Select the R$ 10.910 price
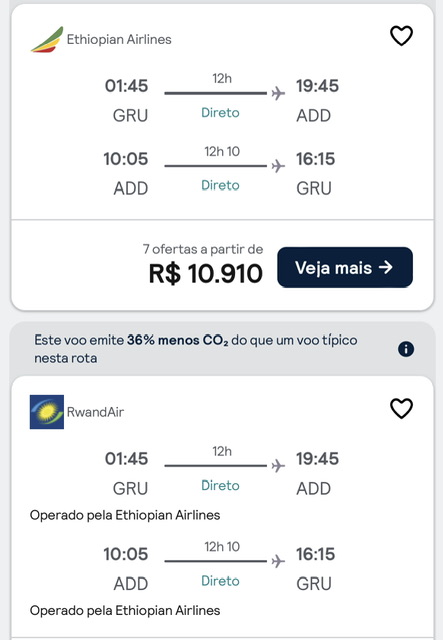 [205, 273]
